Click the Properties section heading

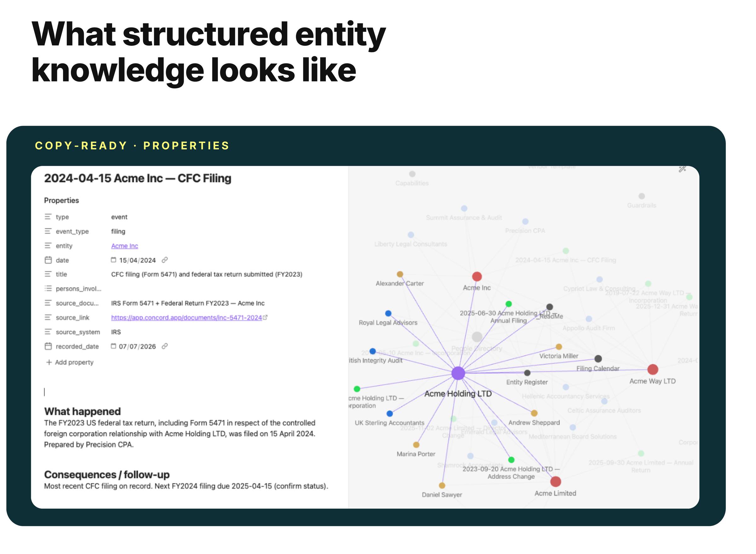[x=61, y=200]
